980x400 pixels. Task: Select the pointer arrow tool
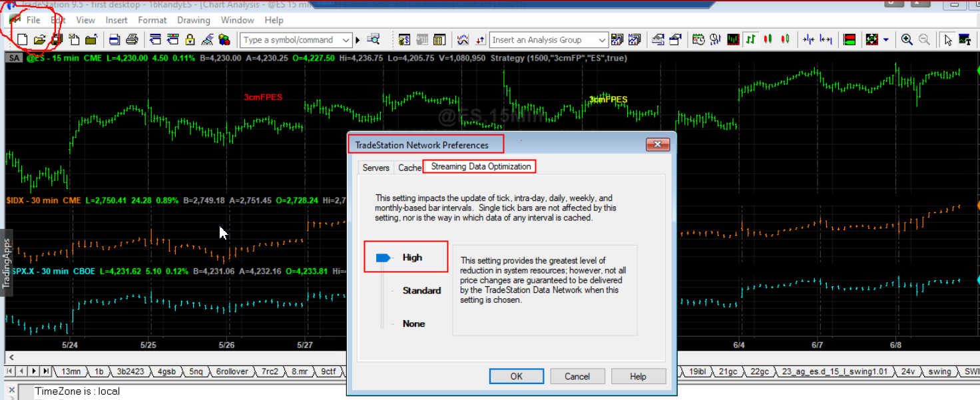pos(948,40)
